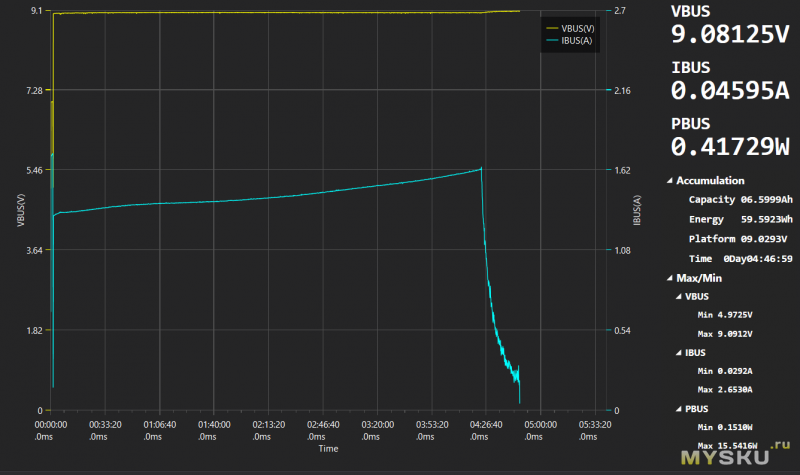
Task: Click the 04:26:40 time axis marker
Action: pyautogui.click(x=486, y=424)
